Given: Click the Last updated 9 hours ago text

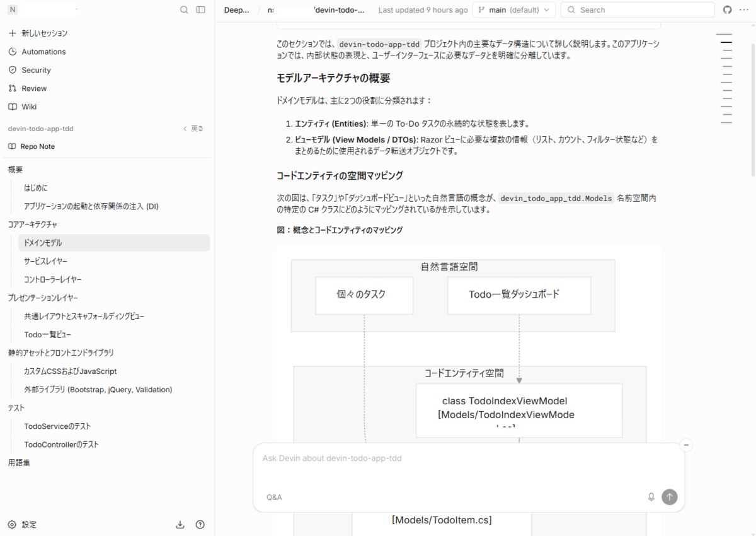Looking at the screenshot, I should 423,10.
